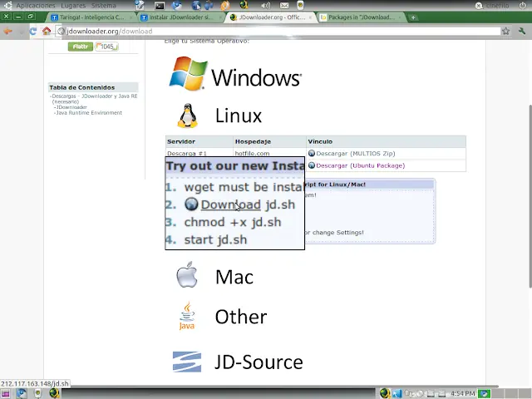Screen dimensions: 532x399
Task: Click the Vinculo column header
Action: pyautogui.click(x=386, y=141)
